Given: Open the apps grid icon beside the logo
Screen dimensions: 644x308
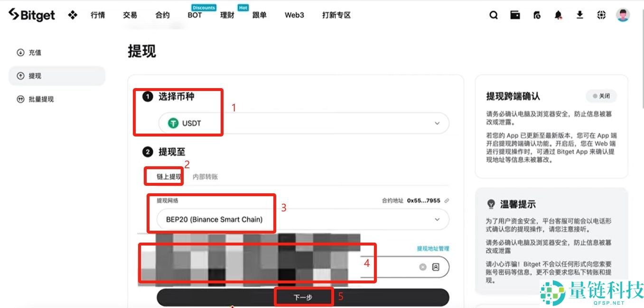Looking at the screenshot, I should (73, 15).
